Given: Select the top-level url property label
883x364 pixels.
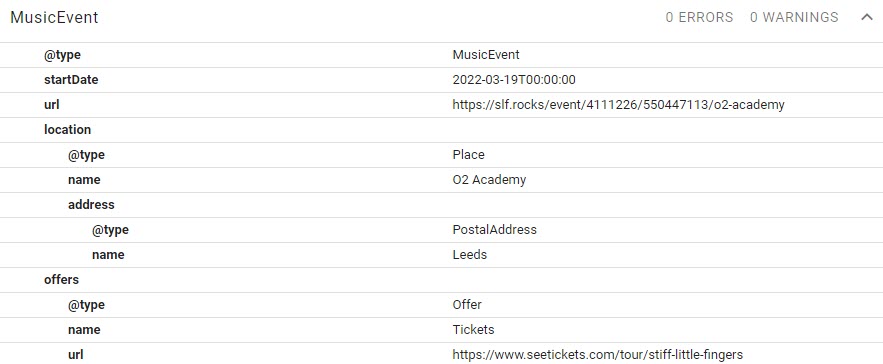Looking at the screenshot, I should click(x=52, y=105).
